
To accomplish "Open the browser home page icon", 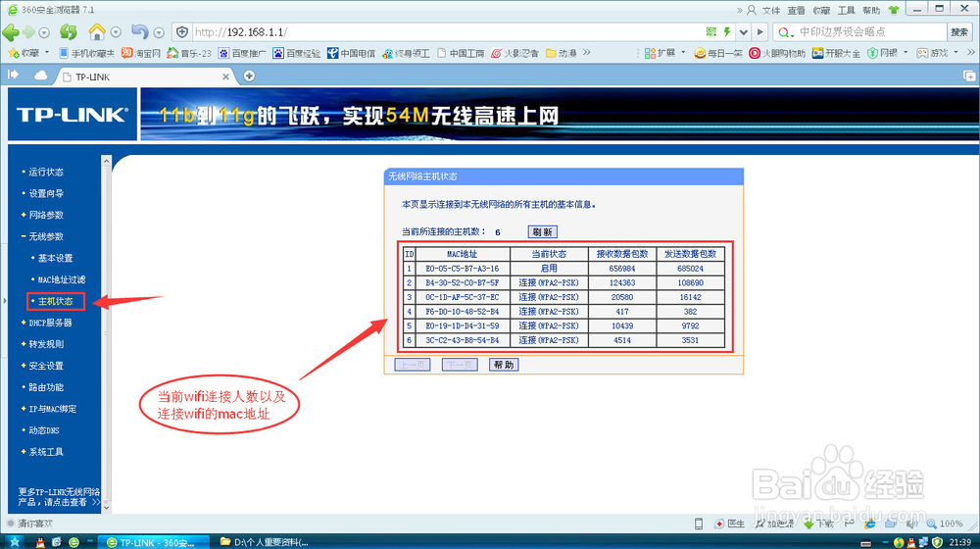I will [97, 31].
